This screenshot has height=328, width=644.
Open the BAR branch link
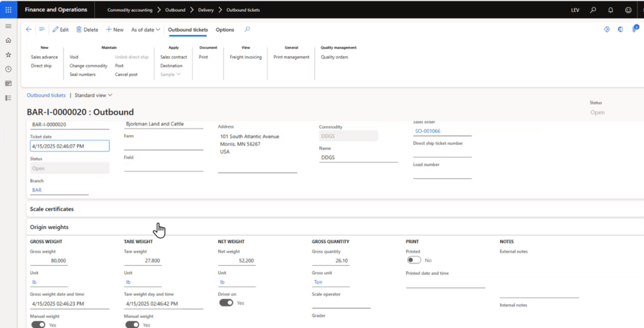(x=36, y=190)
